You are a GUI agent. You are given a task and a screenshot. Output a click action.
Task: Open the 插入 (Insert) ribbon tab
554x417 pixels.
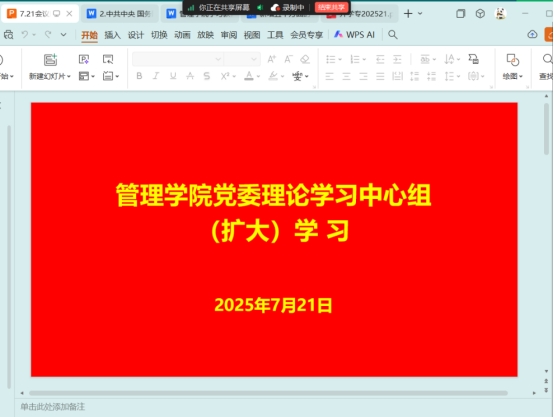tap(112, 35)
